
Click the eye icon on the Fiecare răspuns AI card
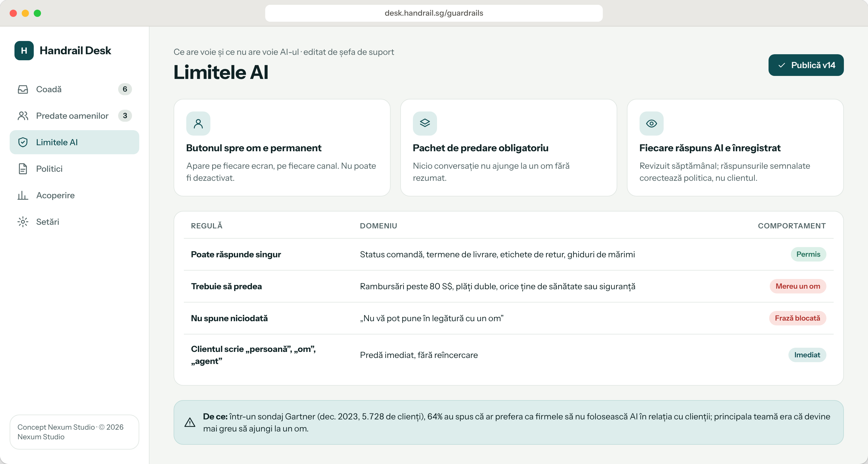click(x=652, y=124)
